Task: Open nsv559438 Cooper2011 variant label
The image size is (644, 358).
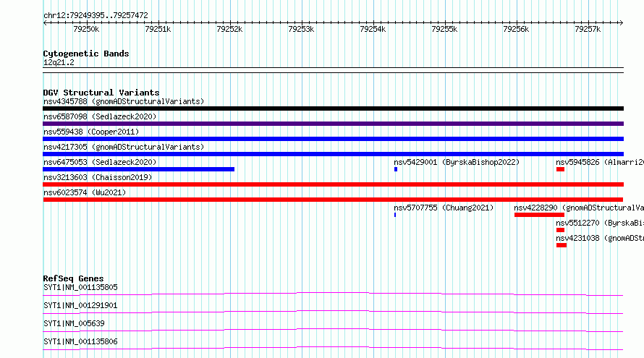Action: [x=91, y=132]
